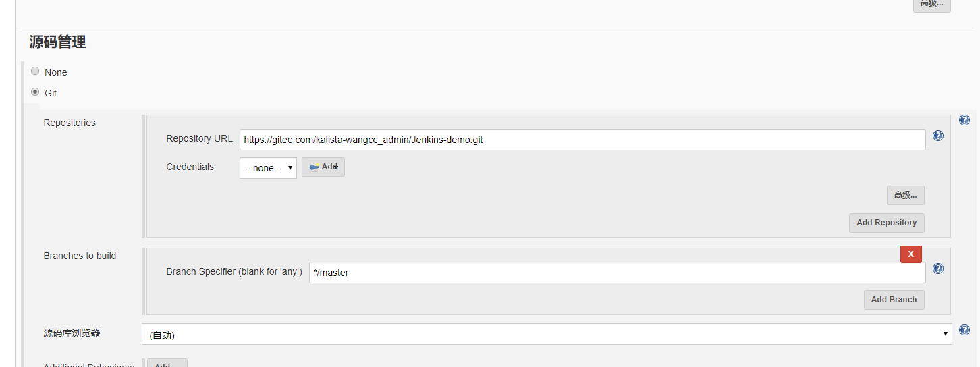Click the Add Branch button
Viewport: 980px width, 367px height.
(x=894, y=300)
